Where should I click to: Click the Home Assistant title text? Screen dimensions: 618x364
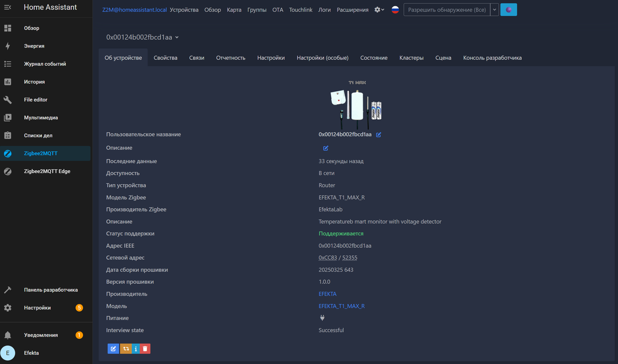coord(50,7)
